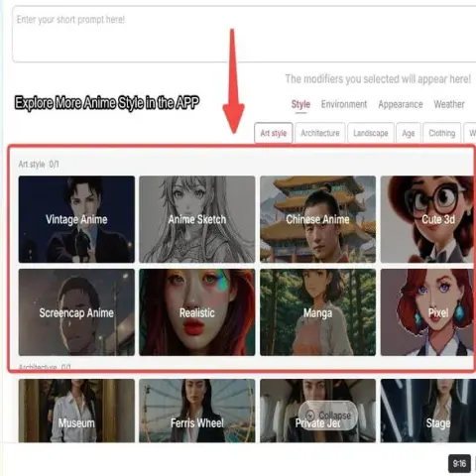This screenshot has width=476, height=476.
Task: Select the Architecture sub-tab
Action: coord(320,133)
